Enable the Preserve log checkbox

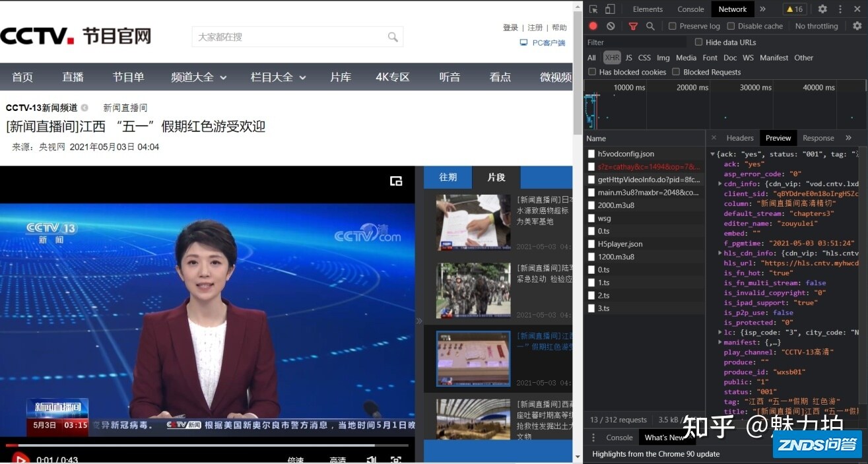(672, 26)
